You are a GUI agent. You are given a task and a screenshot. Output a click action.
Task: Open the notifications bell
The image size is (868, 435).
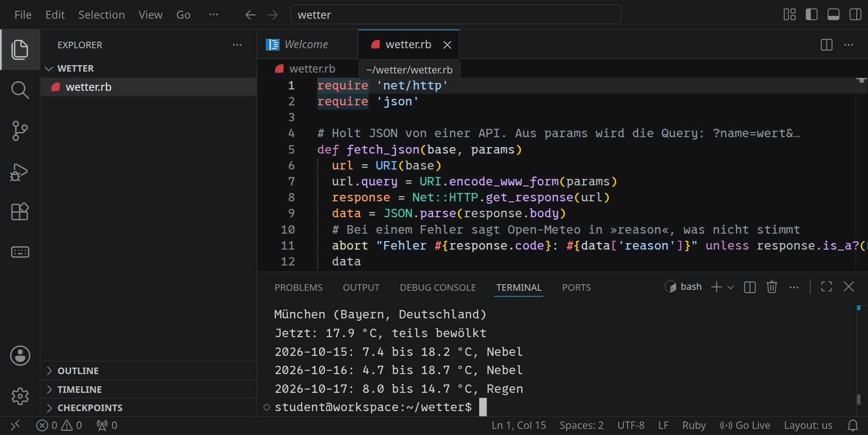853,425
